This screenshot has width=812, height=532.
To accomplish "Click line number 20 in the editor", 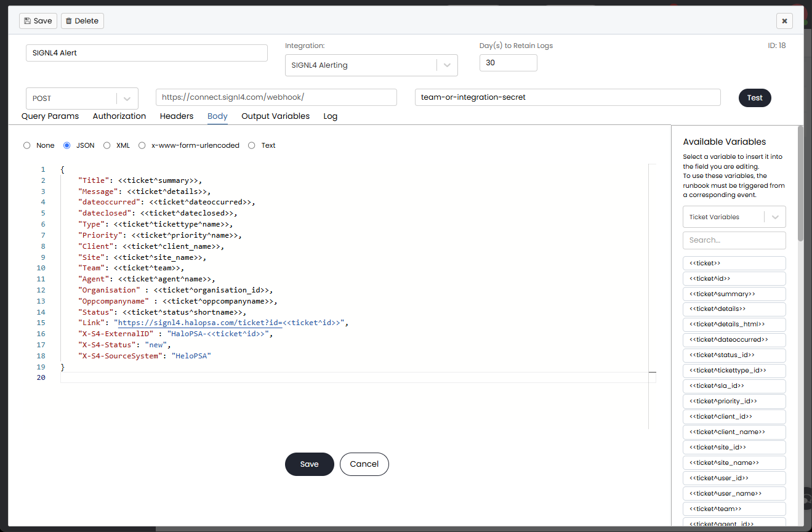I will click(x=41, y=377).
